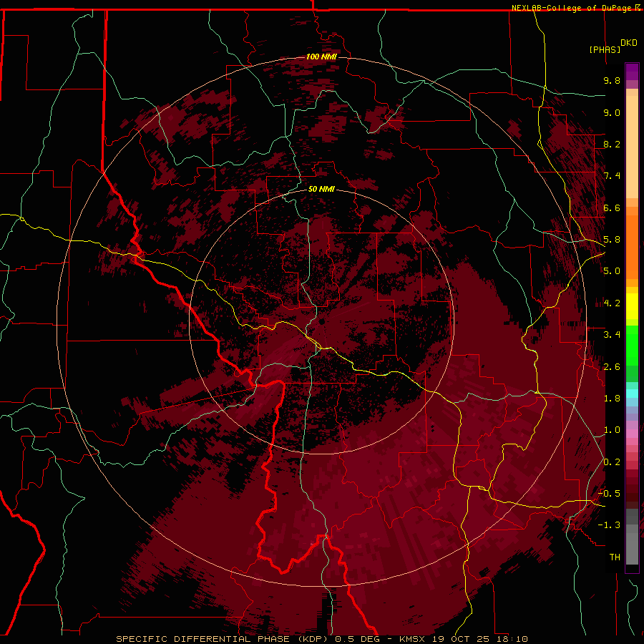Select the 50 NMI range ring label
644x644 pixels.
(x=321, y=190)
